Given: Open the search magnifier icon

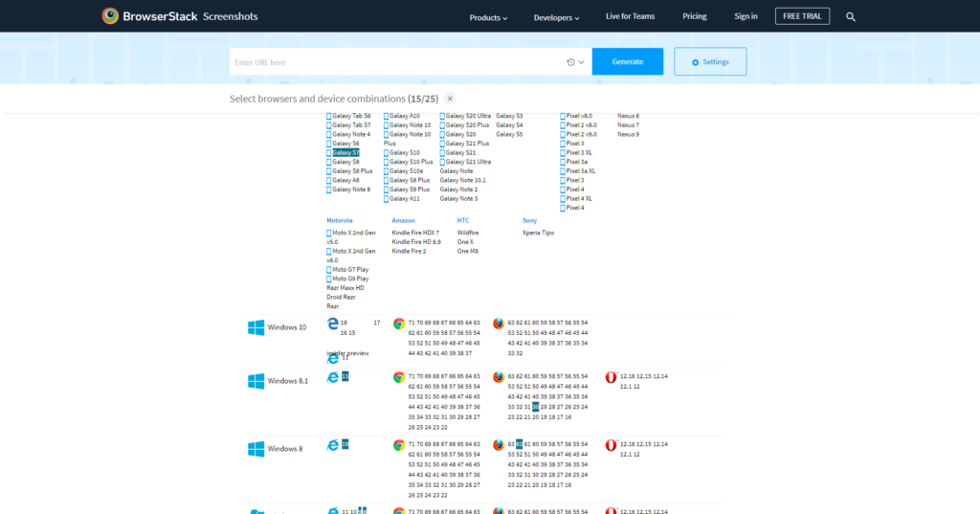Looking at the screenshot, I should click(851, 17).
